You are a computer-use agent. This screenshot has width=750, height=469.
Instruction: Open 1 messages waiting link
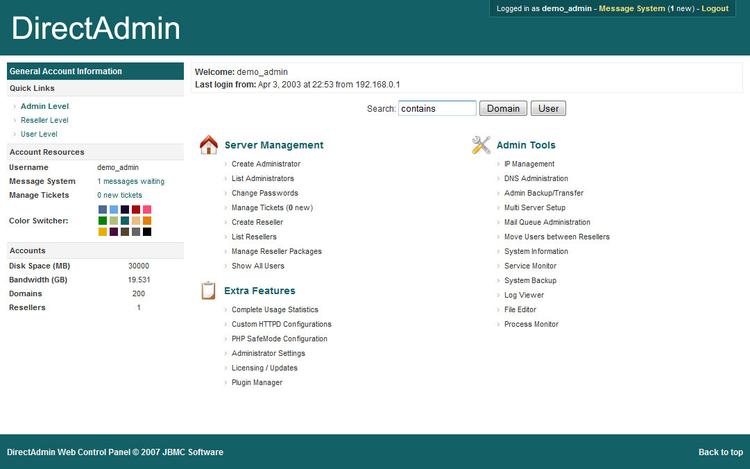point(131,181)
